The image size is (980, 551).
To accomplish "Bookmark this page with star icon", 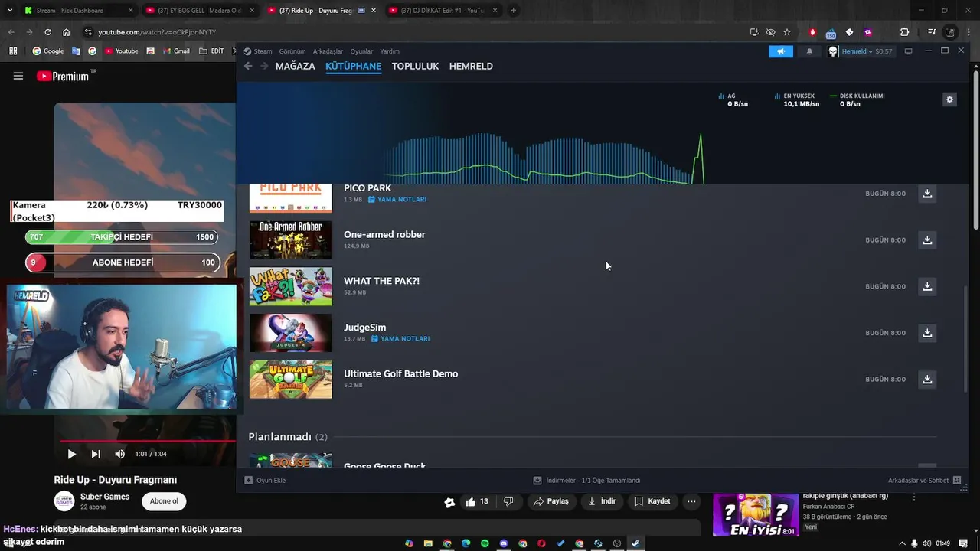I will point(786,32).
